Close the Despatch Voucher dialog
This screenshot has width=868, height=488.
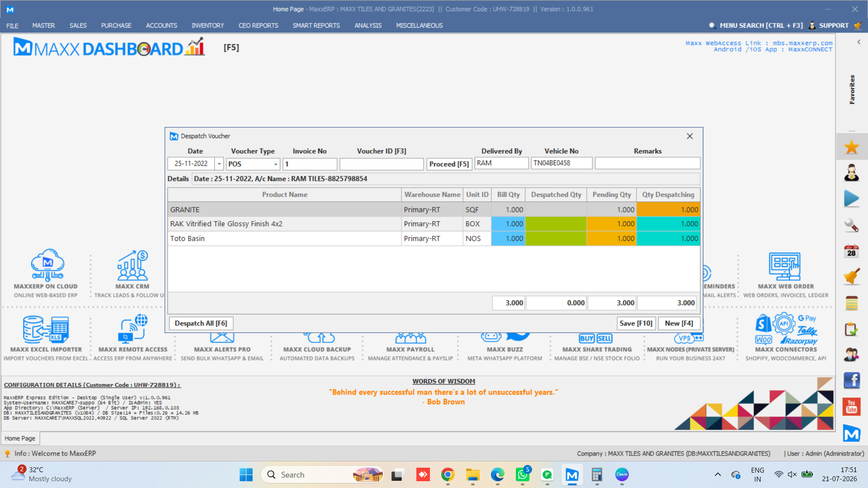click(689, 136)
